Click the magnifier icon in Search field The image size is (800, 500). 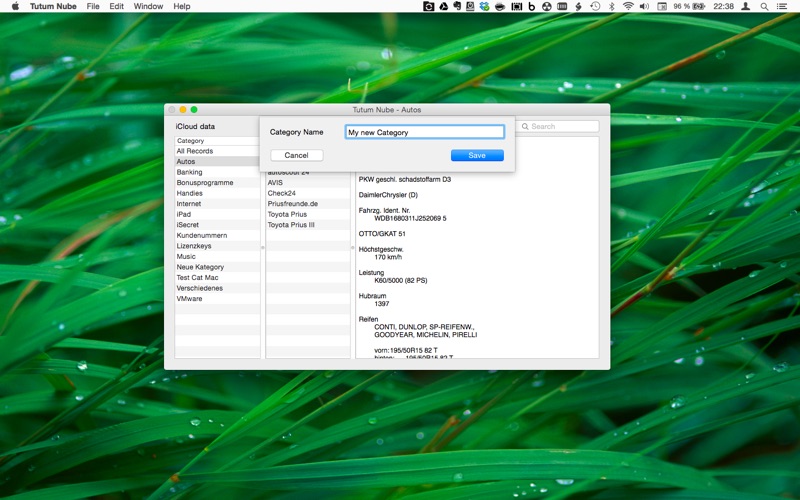(x=525, y=127)
